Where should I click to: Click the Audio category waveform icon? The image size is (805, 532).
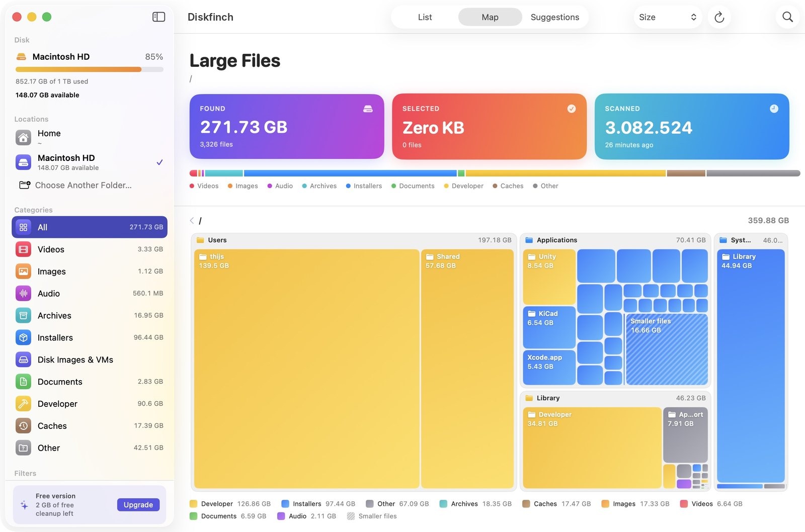point(23,294)
